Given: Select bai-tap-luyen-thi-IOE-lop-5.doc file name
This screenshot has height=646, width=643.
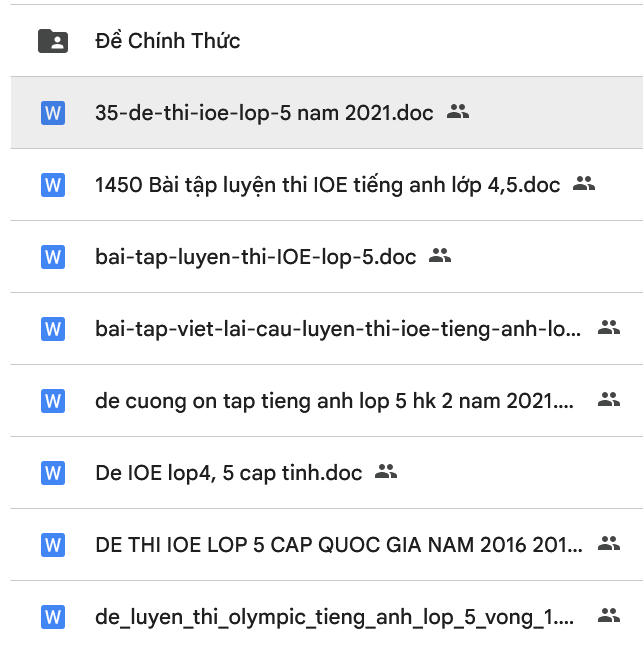Looking at the screenshot, I should (x=255, y=257).
